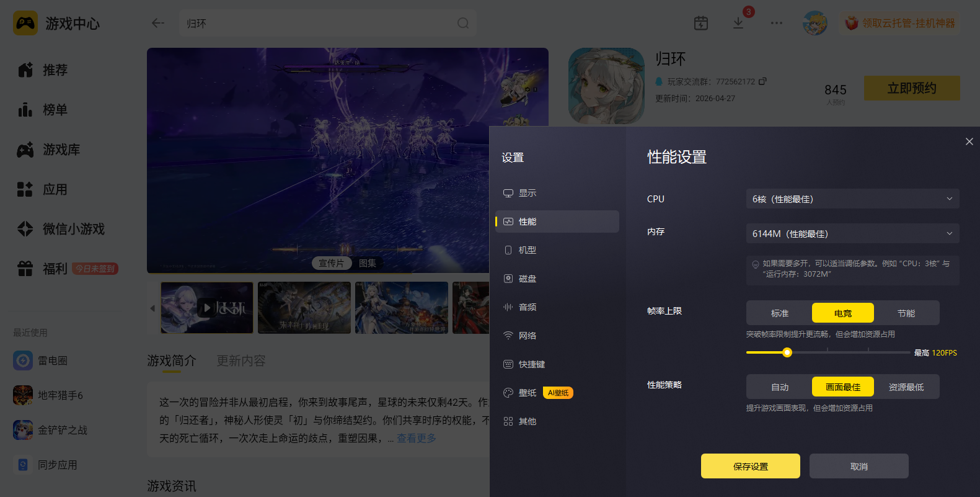Switch to 图集 gallery view

pos(368,263)
